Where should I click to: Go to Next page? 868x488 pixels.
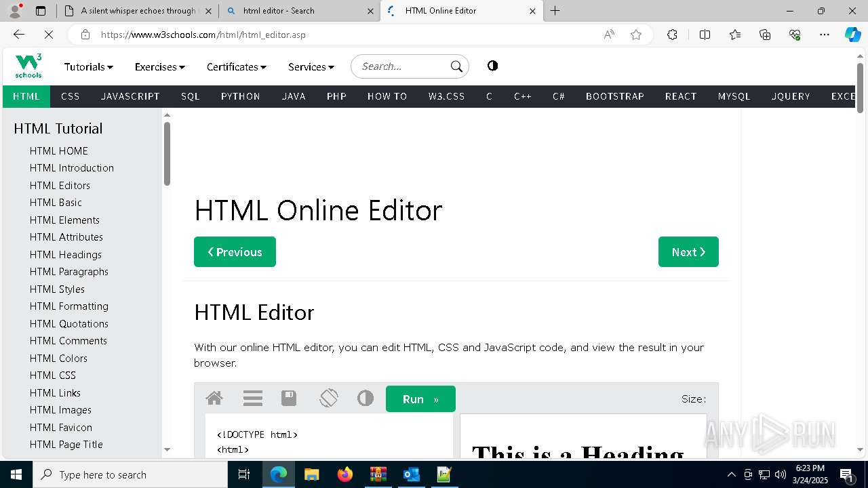(688, 252)
